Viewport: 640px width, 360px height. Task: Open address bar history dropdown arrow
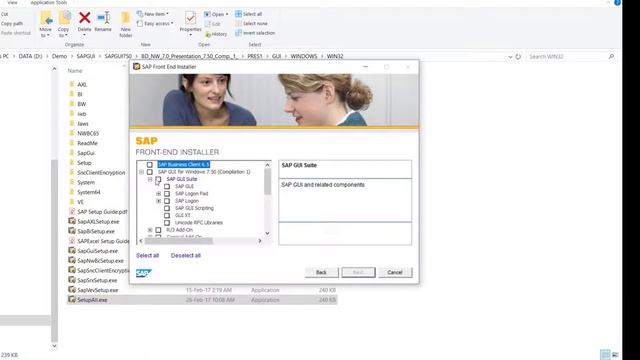click(x=510, y=57)
